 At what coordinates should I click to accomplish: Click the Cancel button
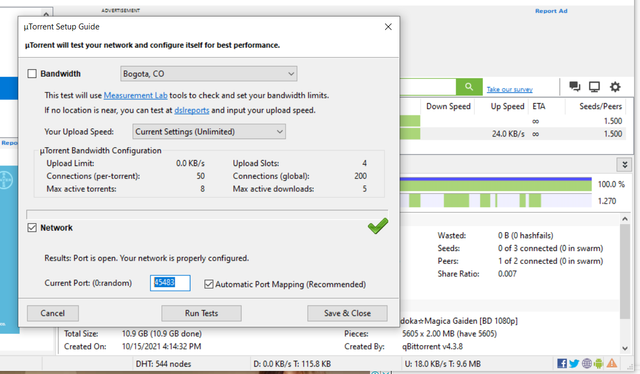click(53, 313)
